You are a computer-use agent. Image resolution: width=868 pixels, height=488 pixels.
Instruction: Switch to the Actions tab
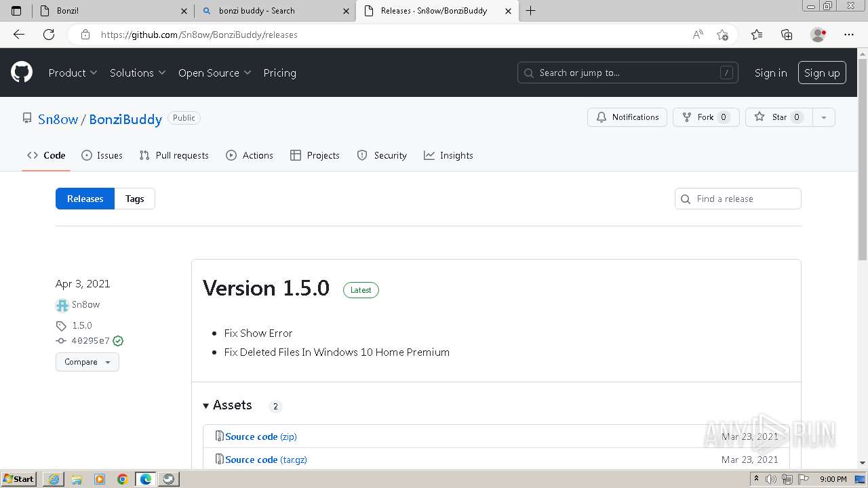tap(250, 155)
